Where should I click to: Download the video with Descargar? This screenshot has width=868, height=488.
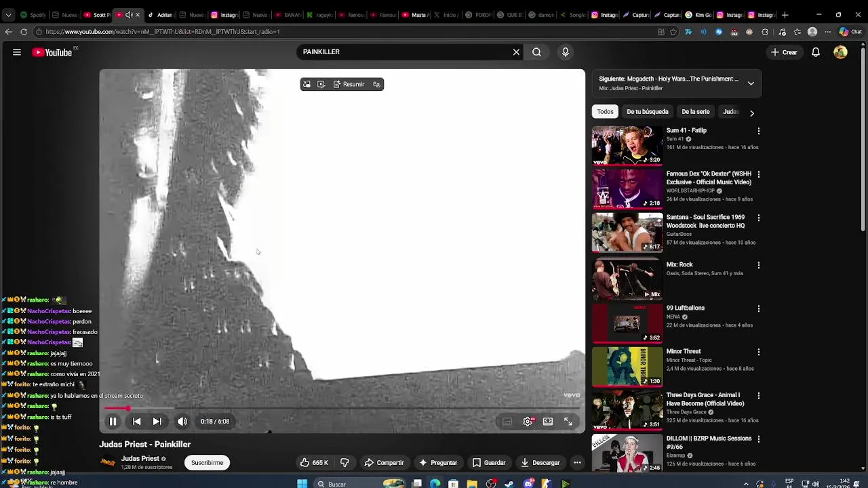tap(540, 463)
